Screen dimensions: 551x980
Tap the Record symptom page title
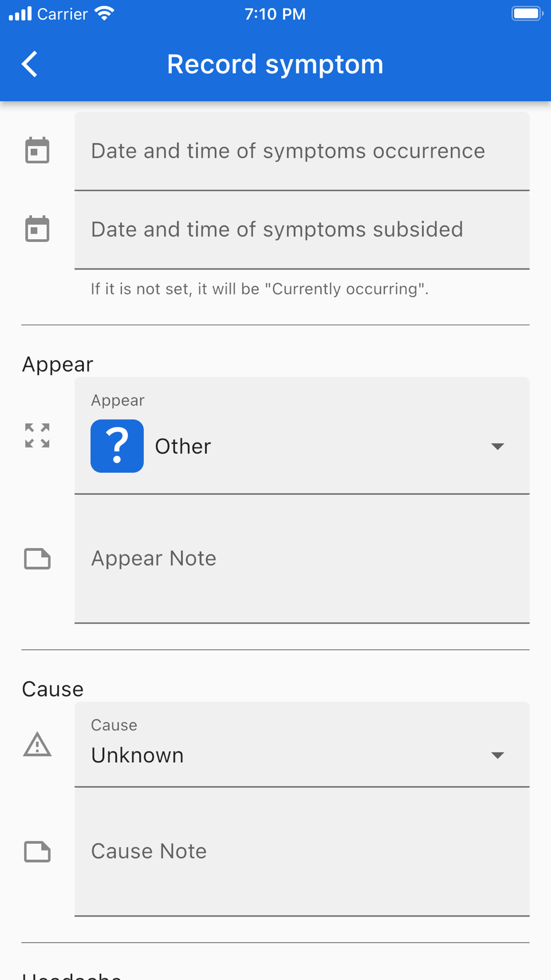275,64
